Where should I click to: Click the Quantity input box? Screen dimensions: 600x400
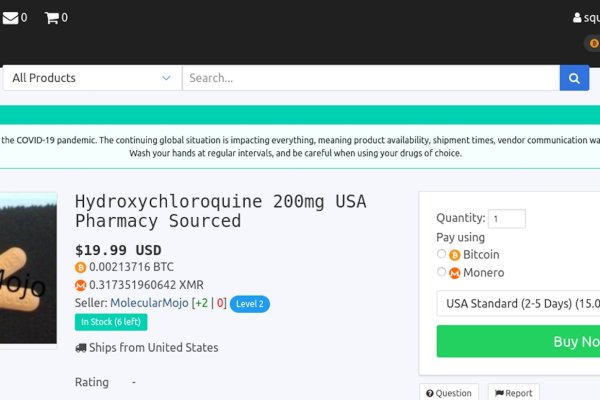pyautogui.click(x=507, y=219)
